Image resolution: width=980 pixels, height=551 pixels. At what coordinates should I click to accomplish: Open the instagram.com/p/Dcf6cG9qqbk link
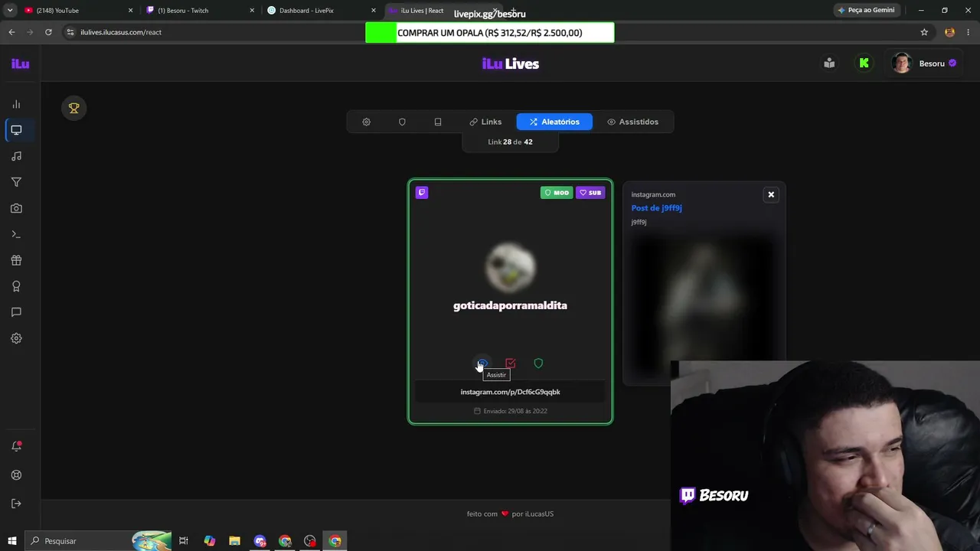(x=510, y=392)
